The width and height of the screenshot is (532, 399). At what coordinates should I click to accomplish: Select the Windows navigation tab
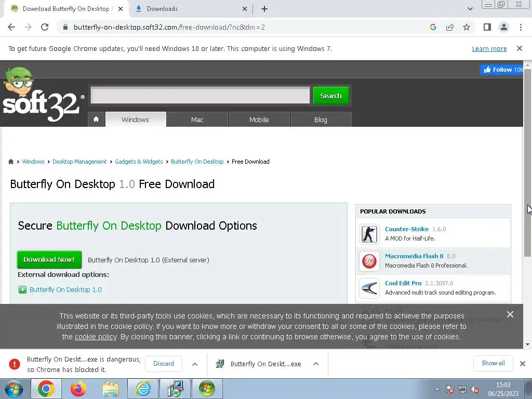coord(136,119)
